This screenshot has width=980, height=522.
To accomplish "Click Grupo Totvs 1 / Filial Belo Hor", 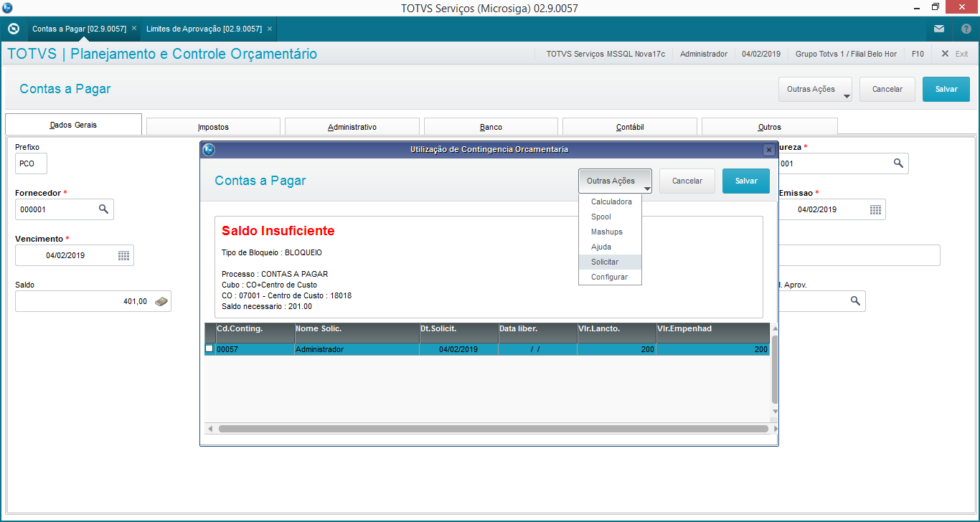I will [x=847, y=54].
